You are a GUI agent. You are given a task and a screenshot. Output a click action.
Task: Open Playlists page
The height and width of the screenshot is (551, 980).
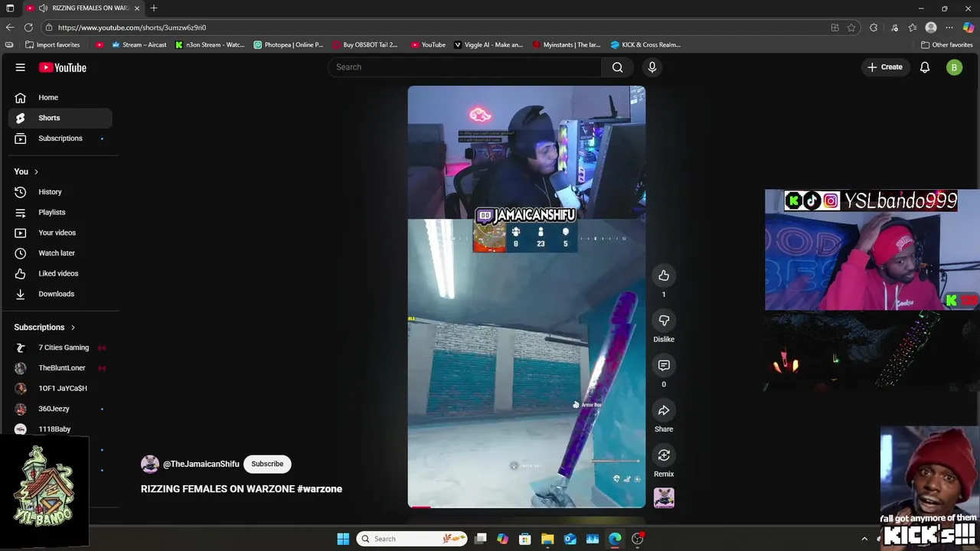60,212
